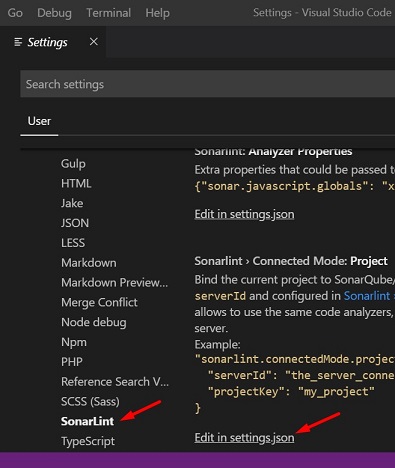The height and width of the screenshot is (468, 395).
Task: Open the Go menu
Action: tap(15, 13)
